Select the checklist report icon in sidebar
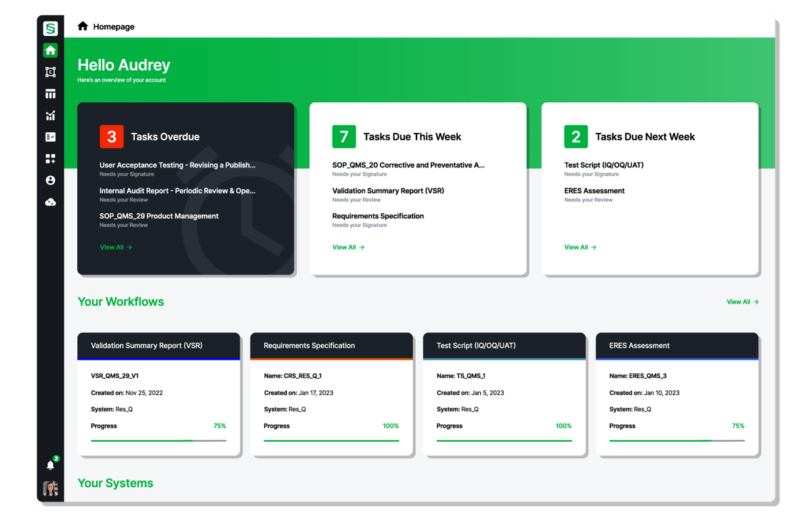This screenshot has width=812, height=517. click(50, 136)
